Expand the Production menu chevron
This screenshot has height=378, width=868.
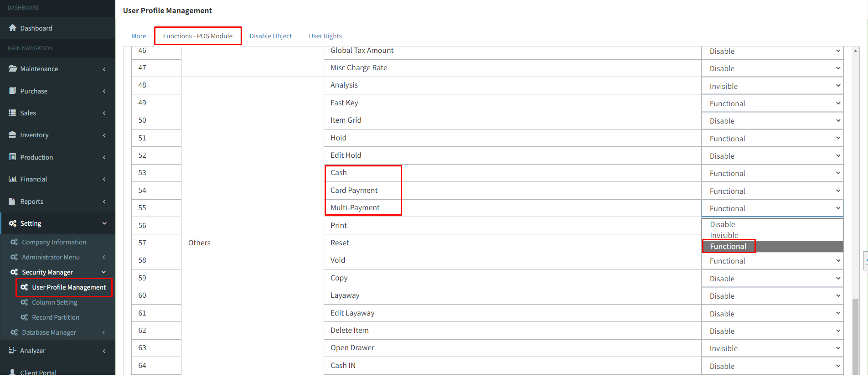click(104, 157)
